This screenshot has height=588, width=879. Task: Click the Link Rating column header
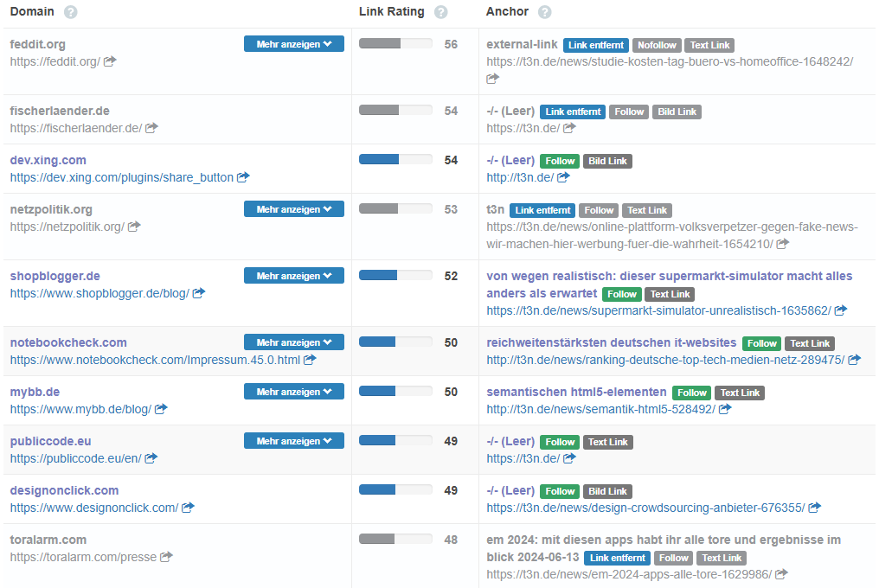(392, 11)
